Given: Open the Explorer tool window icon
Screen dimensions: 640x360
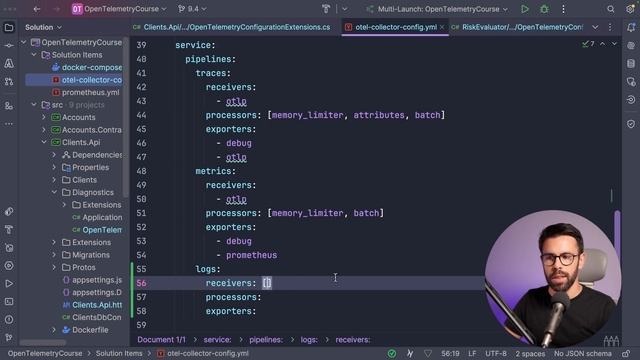Looking at the screenshot, I should click(x=9, y=27).
